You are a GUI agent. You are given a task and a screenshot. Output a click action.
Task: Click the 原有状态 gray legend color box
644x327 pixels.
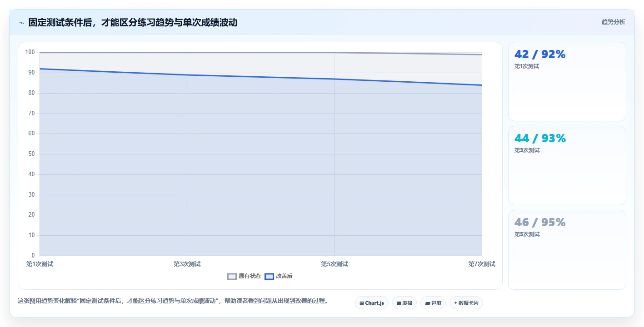[x=232, y=276]
